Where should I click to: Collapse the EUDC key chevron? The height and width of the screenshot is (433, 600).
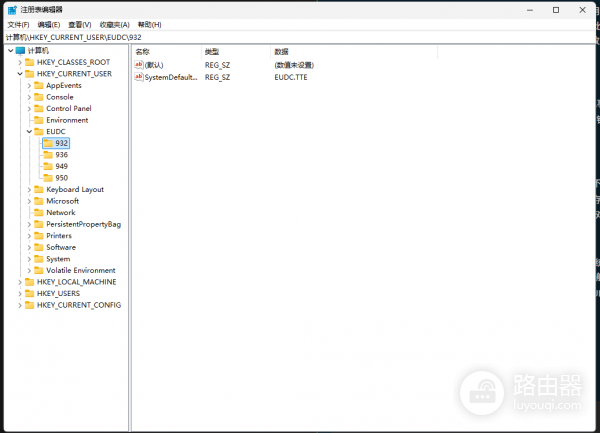coord(29,132)
